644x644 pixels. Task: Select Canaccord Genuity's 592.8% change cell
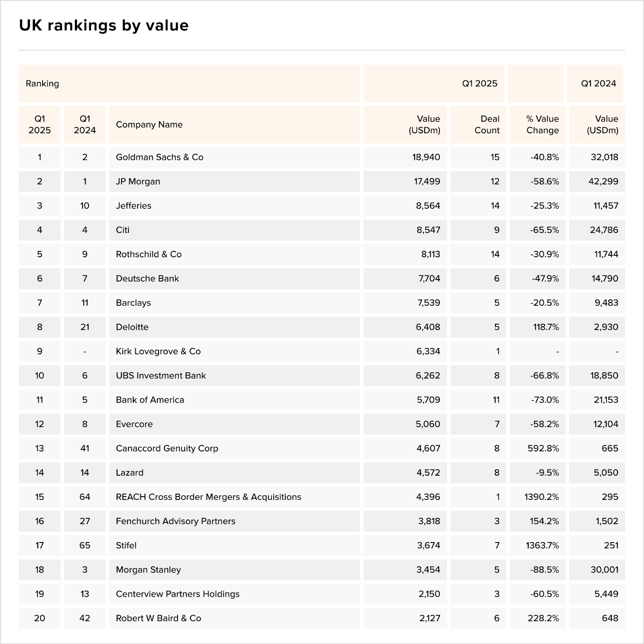[x=543, y=448]
